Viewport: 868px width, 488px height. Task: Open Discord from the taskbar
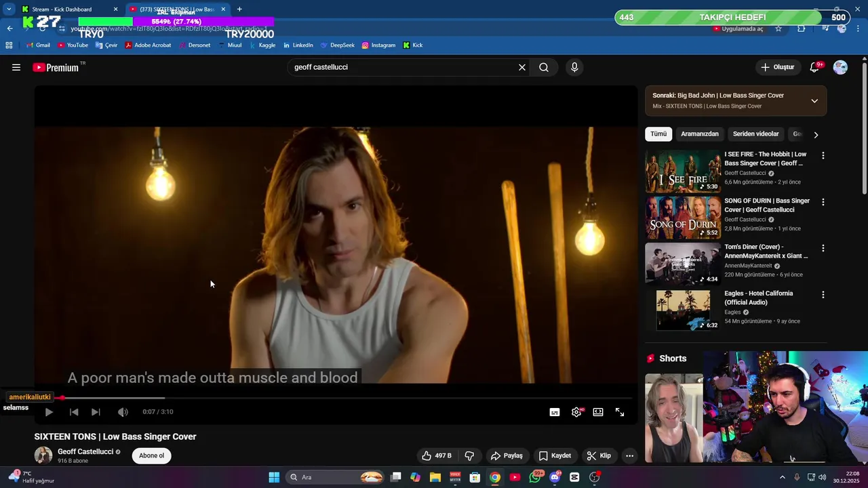tap(555, 477)
